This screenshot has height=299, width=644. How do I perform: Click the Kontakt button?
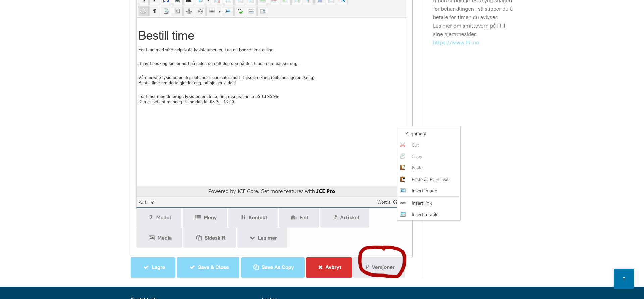[x=253, y=217]
